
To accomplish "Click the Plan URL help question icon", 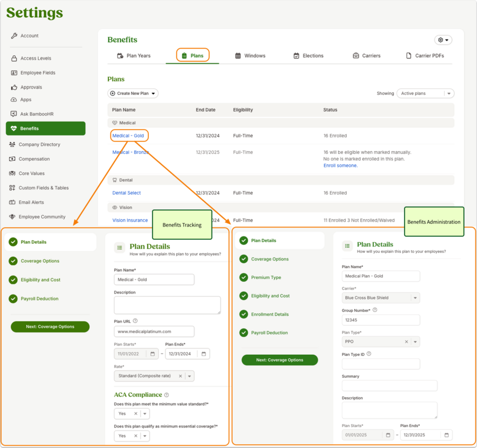I will click(x=136, y=321).
